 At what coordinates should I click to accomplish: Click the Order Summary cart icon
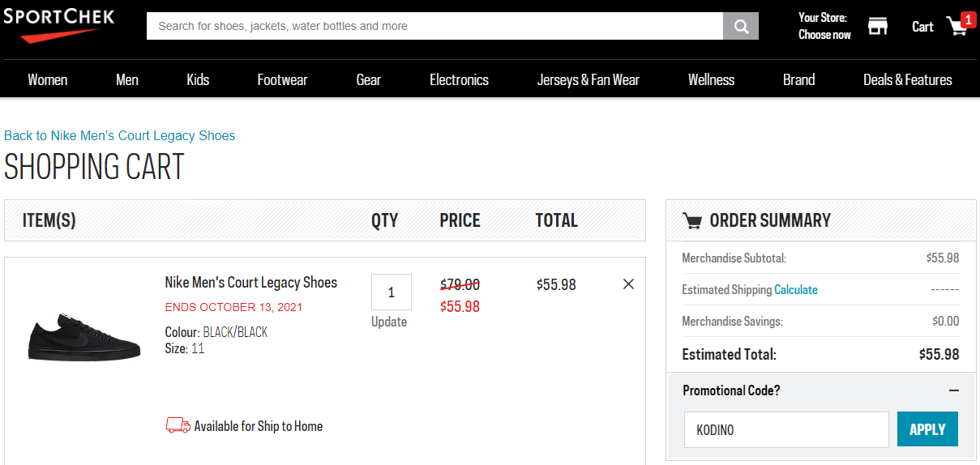[x=692, y=220]
